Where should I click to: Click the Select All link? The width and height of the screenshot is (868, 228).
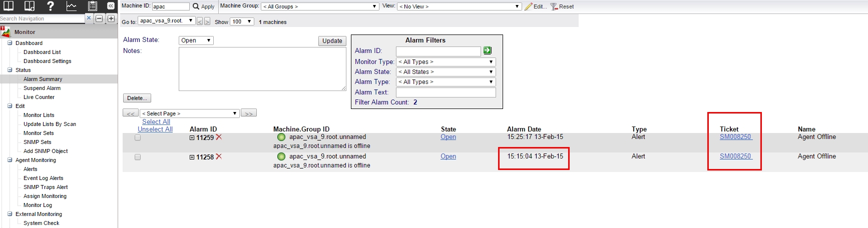pos(156,121)
